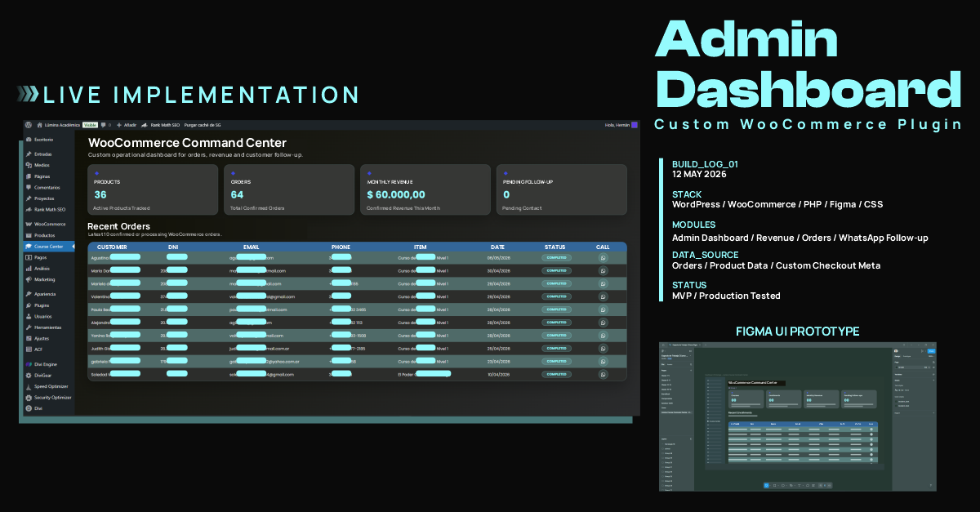
Task: Click the ORDERS stat card
Action: pos(289,189)
